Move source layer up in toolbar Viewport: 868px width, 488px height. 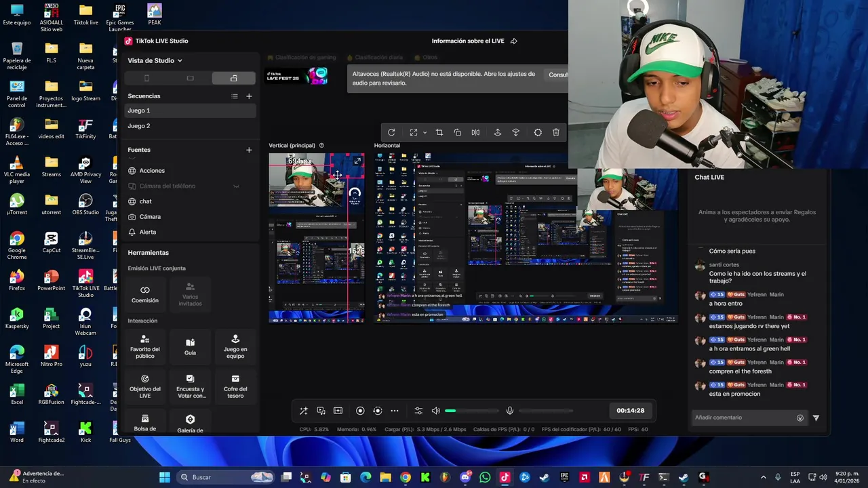coord(497,133)
